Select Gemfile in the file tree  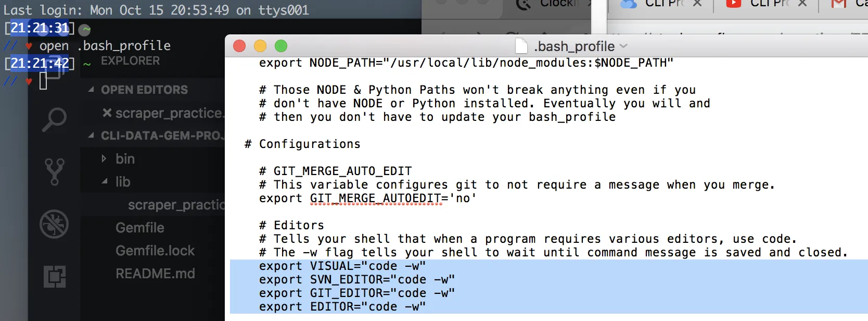(139, 228)
